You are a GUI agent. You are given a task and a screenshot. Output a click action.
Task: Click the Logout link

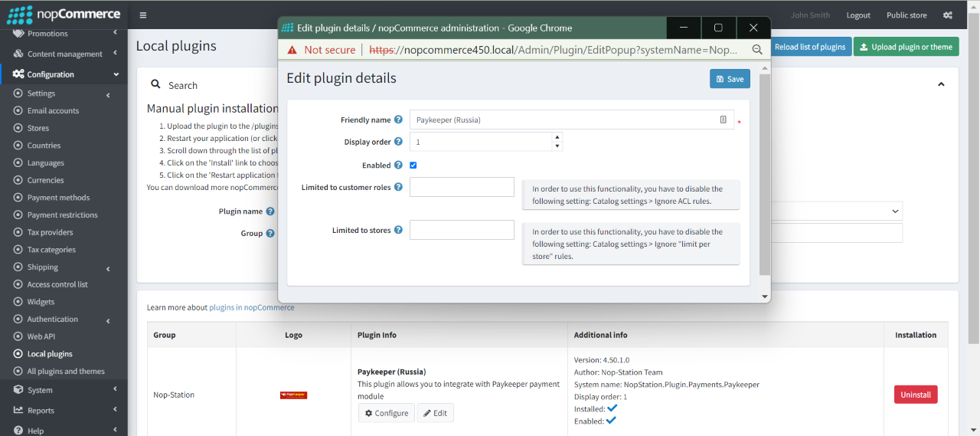click(x=858, y=15)
